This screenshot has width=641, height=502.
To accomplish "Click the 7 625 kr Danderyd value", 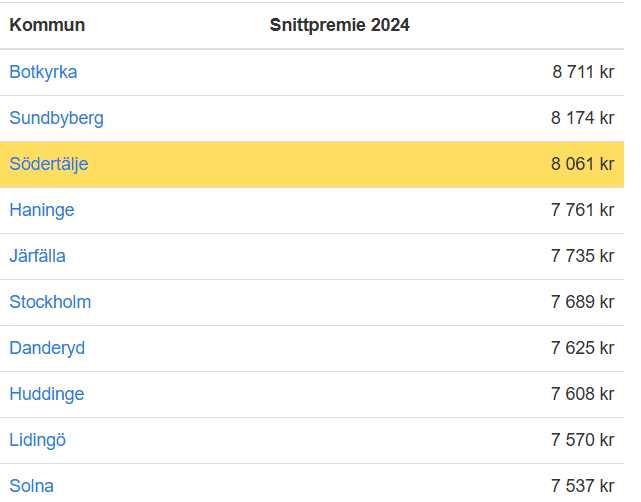I will coord(583,348).
